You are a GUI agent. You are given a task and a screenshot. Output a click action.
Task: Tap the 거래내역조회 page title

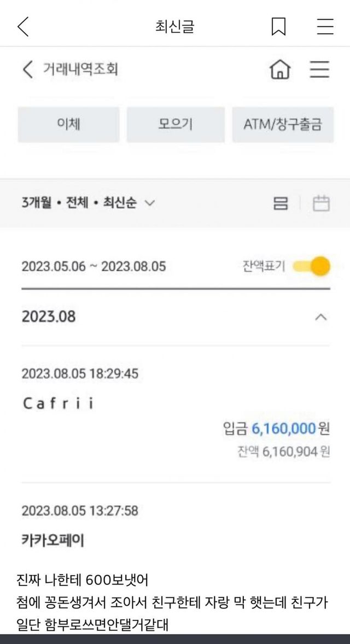(x=80, y=69)
